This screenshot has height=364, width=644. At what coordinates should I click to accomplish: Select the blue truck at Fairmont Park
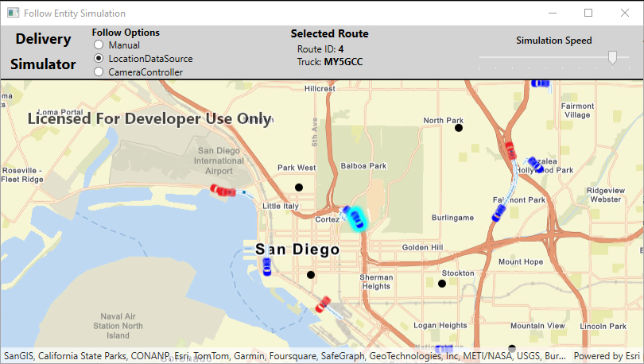pos(499,213)
